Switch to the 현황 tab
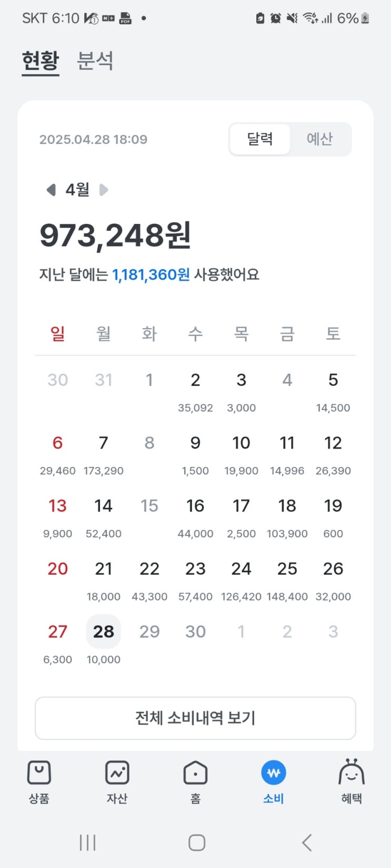The width and height of the screenshot is (391, 868). point(41,61)
